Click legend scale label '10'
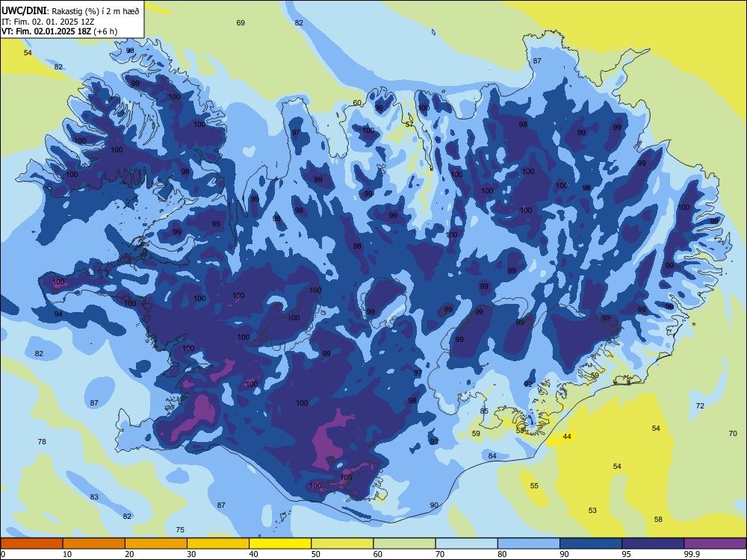 tap(68, 554)
